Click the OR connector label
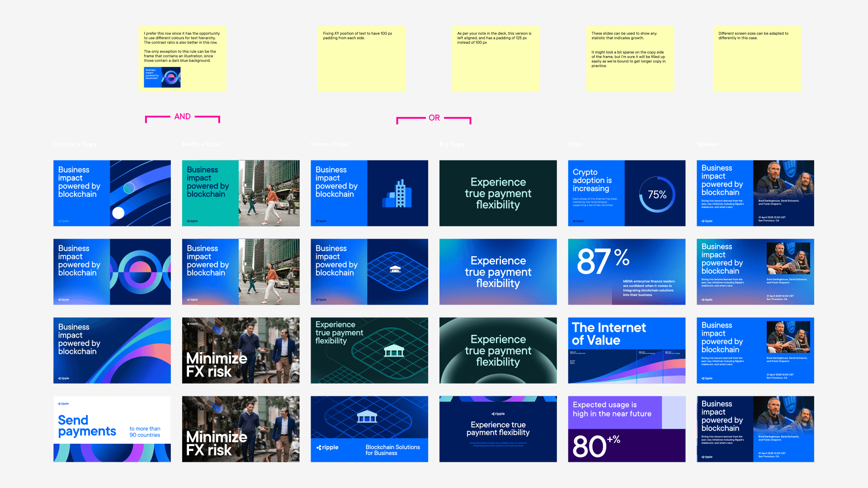Image resolution: width=868 pixels, height=488 pixels. pos(434,117)
